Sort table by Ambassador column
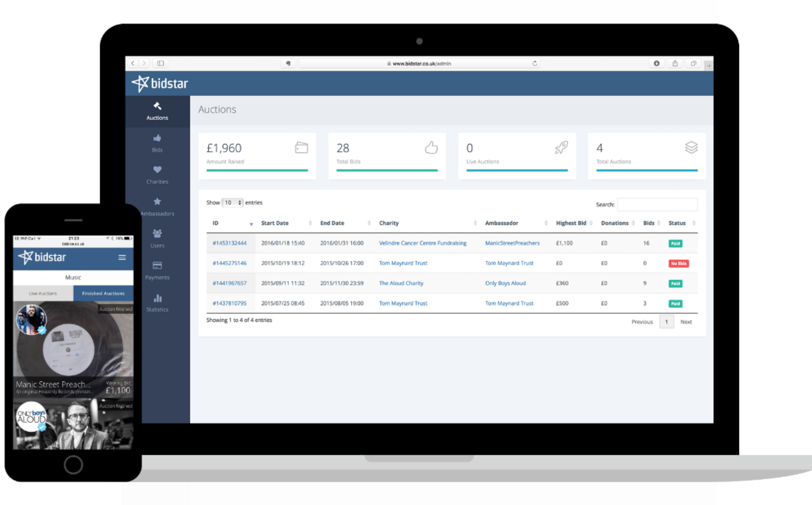Image resolution: width=812 pixels, height=505 pixels. pos(515,223)
